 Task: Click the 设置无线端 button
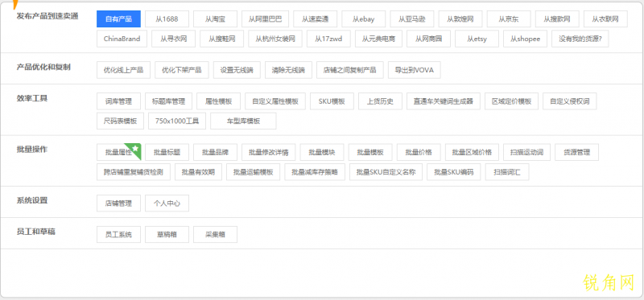coord(237,70)
